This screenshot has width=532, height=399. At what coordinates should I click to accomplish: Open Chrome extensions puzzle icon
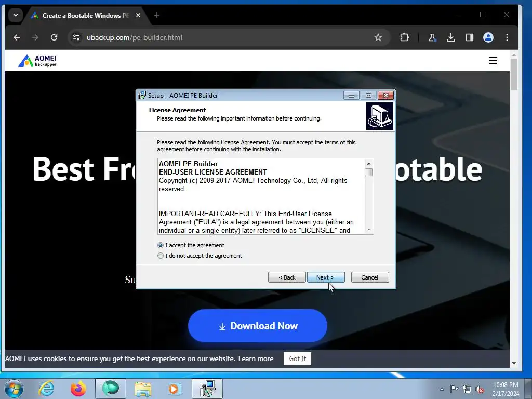click(404, 37)
